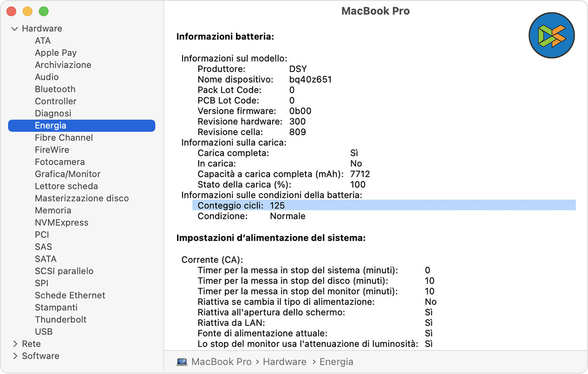Screen dimensions: 588x374
Task: Select the Memoria sidebar entry
Action: coord(53,211)
